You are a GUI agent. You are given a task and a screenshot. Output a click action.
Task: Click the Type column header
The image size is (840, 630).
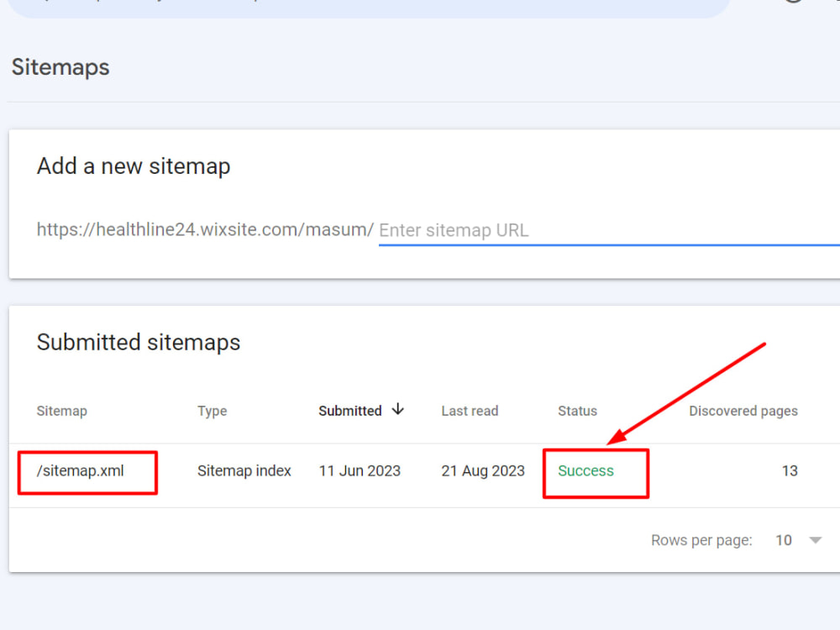pos(212,411)
